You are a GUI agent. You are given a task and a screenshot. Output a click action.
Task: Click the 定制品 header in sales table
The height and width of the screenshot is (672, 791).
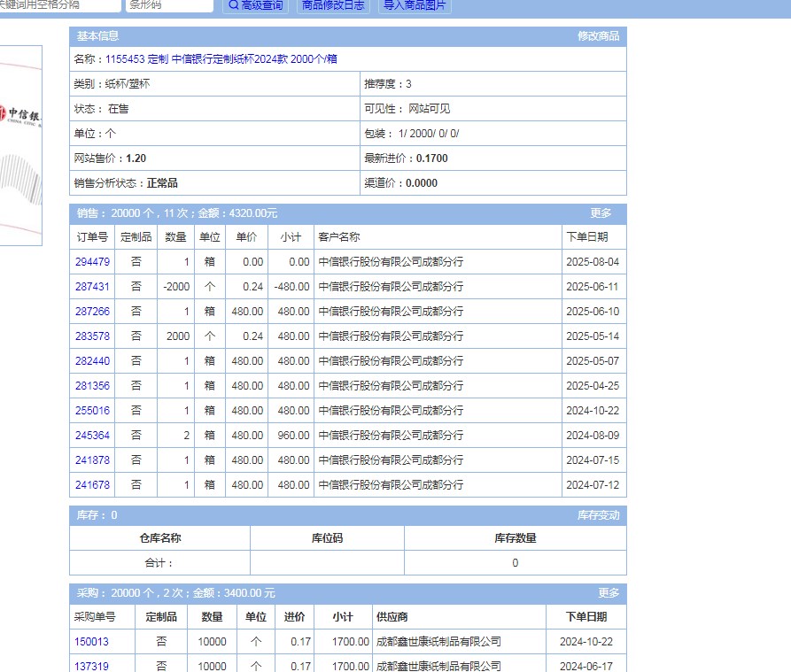(136, 237)
